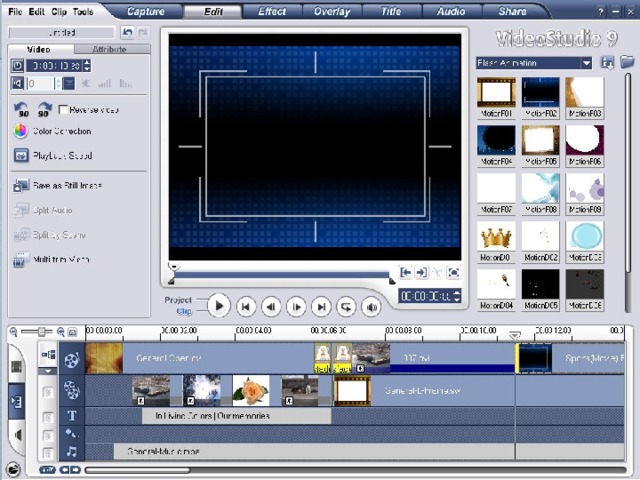Viewport: 640px width, 480px height.
Task: Expand the arrow below Insert Media icon
Action: click(x=48, y=371)
